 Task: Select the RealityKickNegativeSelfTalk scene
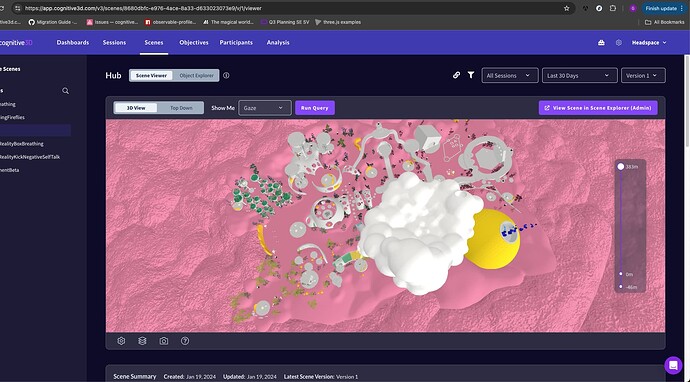[x=30, y=157]
